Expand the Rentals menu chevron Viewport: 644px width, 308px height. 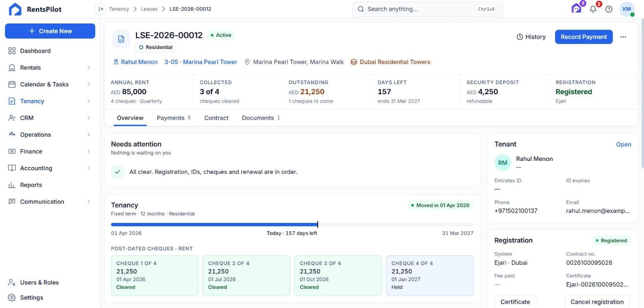coord(88,67)
